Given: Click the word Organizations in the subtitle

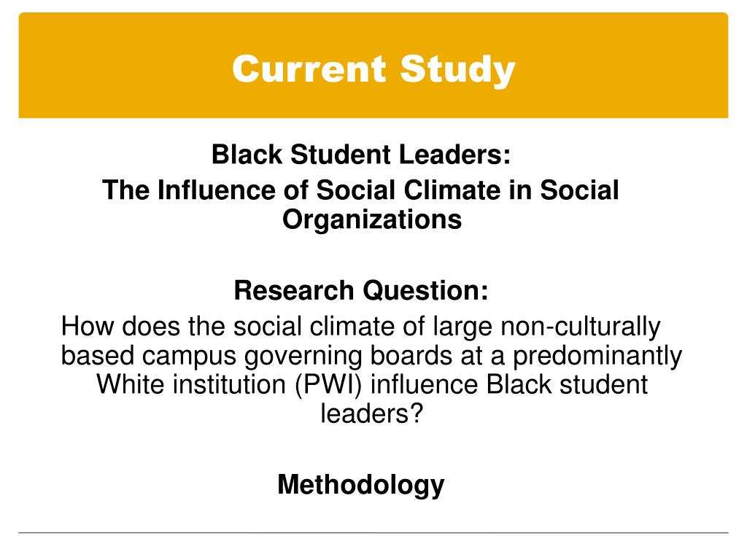Looking at the screenshot, I should (x=372, y=219).
